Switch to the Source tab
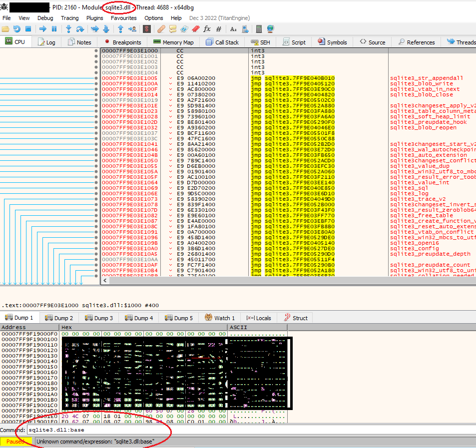 (x=373, y=42)
